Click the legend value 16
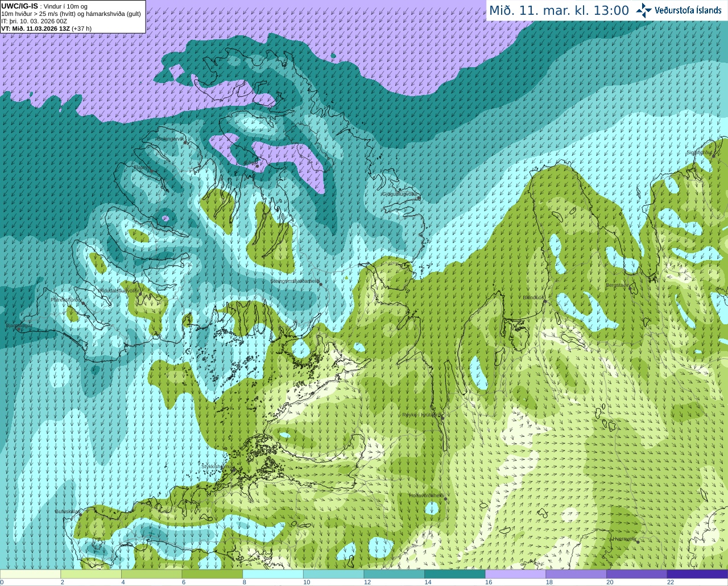This screenshot has height=586, width=728. click(x=489, y=582)
